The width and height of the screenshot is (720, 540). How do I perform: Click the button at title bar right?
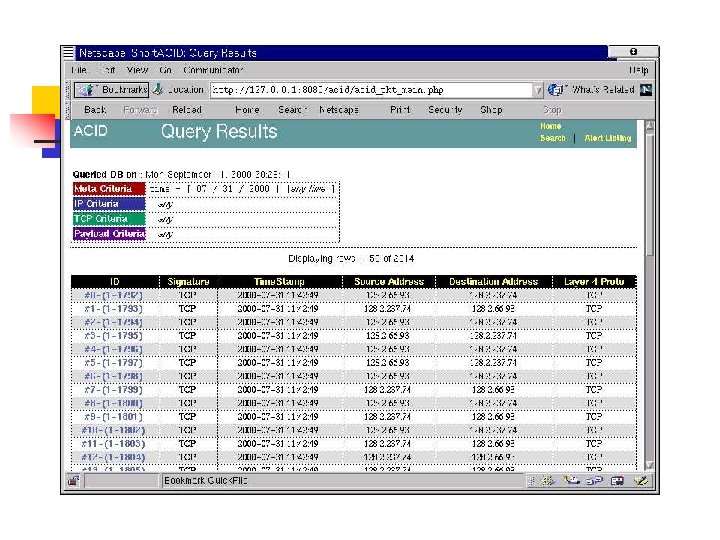click(633, 52)
